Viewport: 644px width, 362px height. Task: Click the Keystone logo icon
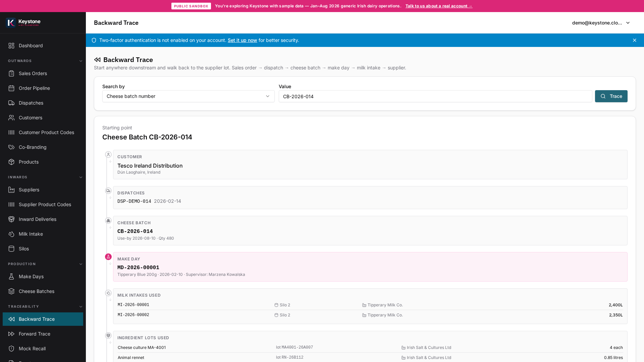click(11, 22)
